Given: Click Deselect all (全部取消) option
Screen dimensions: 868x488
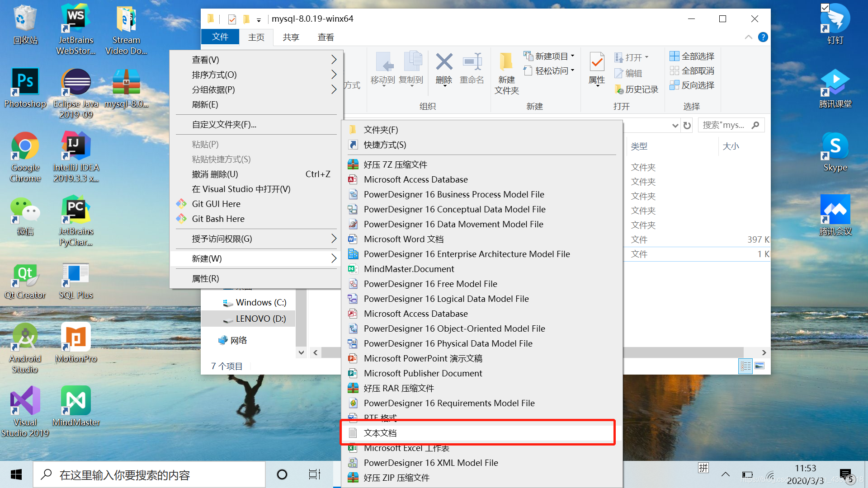Looking at the screenshot, I should (692, 71).
